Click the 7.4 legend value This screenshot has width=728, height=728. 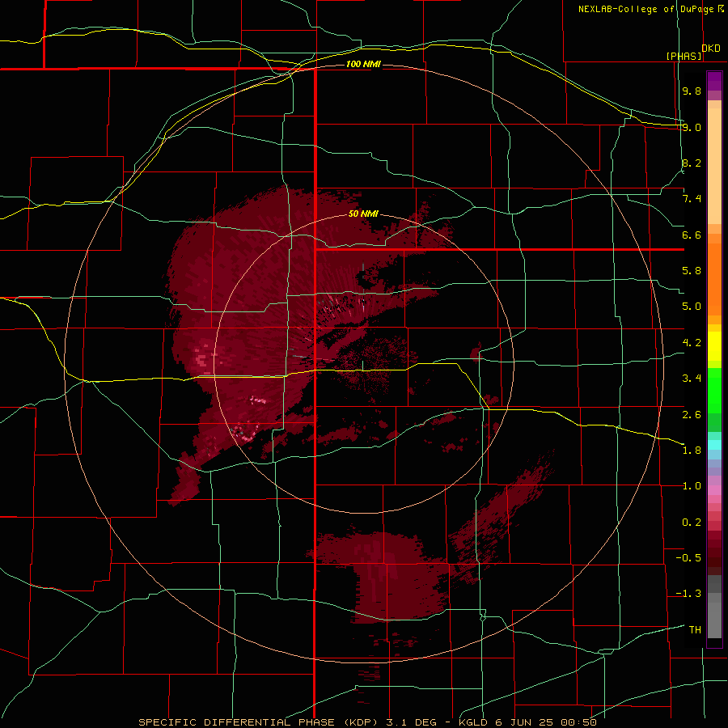[692, 199]
